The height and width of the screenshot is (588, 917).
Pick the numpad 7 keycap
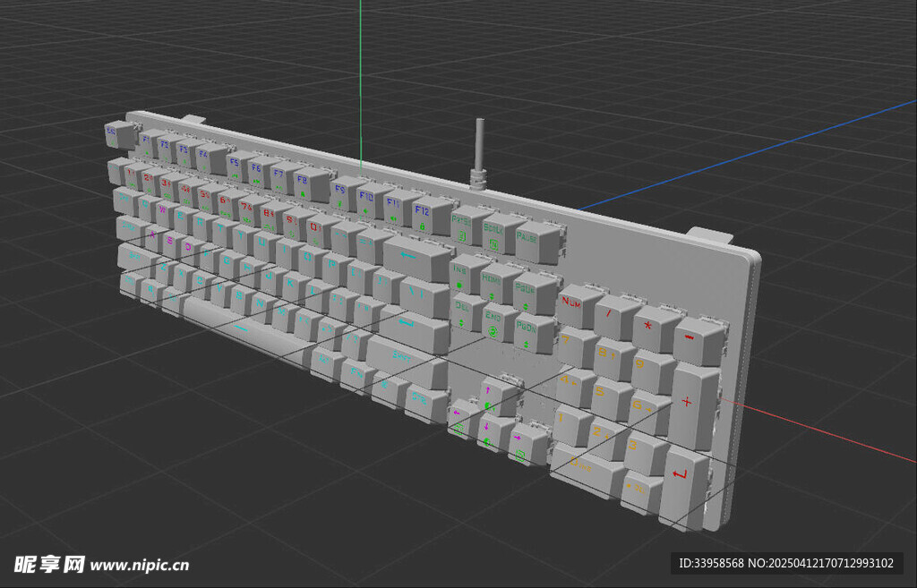click(576, 347)
